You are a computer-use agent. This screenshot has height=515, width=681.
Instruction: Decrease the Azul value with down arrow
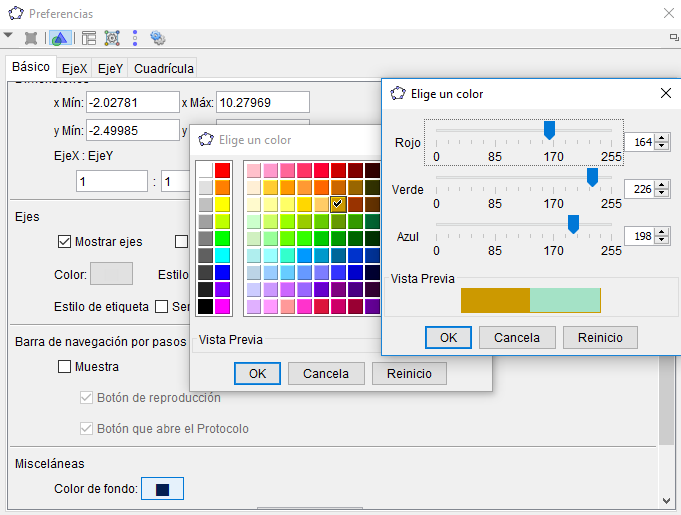click(661, 239)
